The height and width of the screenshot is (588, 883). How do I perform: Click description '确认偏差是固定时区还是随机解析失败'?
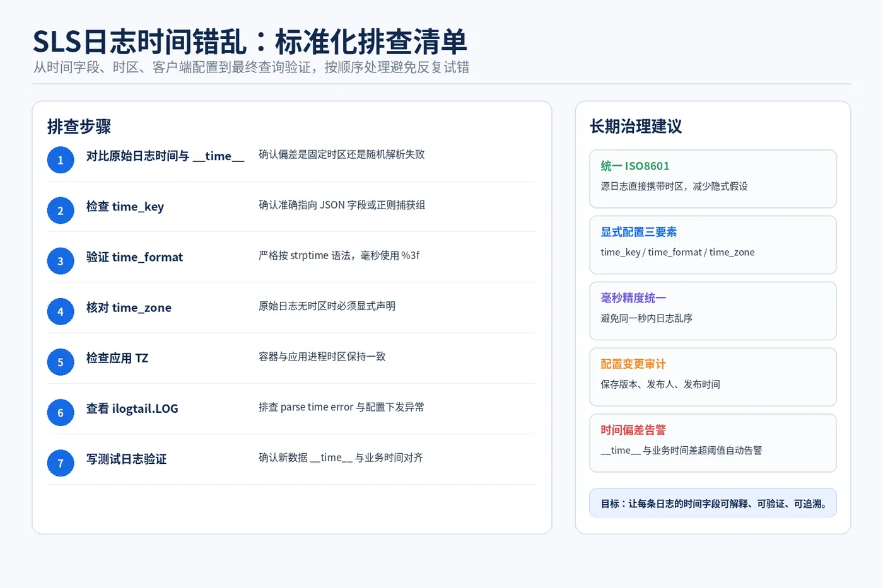(341, 154)
